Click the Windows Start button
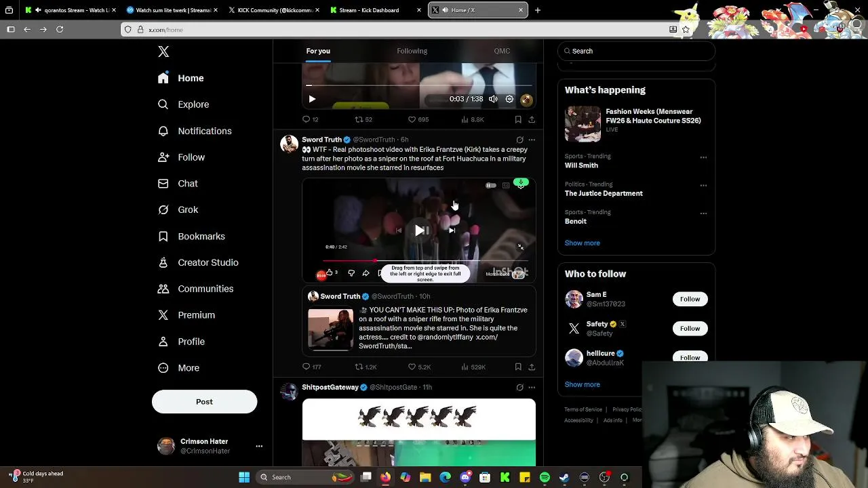This screenshot has height=488, width=868. (244, 477)
